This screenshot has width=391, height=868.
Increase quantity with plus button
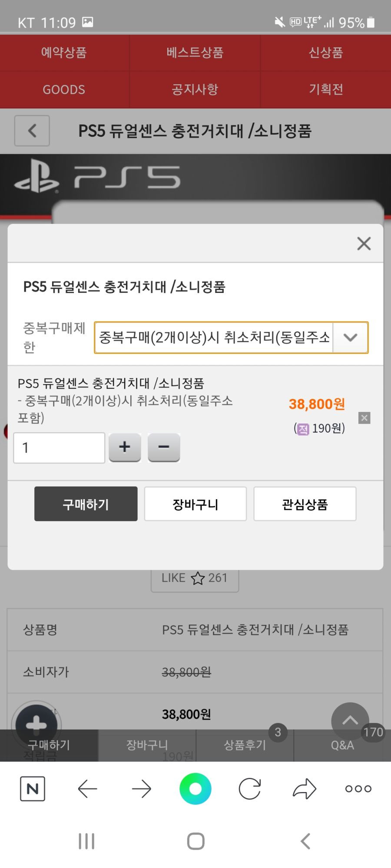point(125,447)
